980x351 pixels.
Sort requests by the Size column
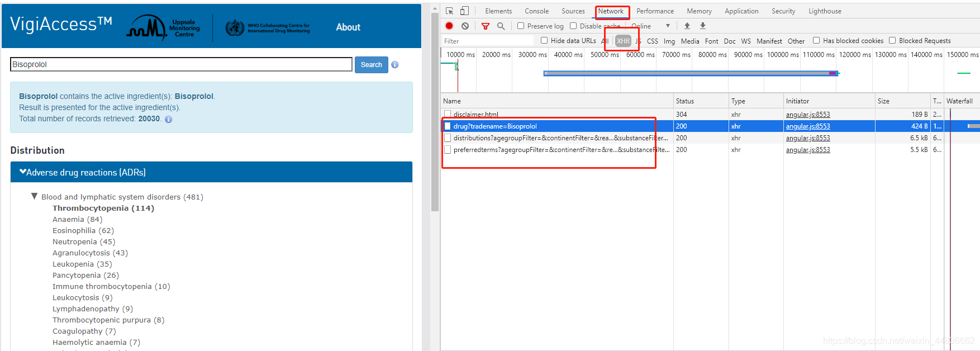(x=902, y=101)
